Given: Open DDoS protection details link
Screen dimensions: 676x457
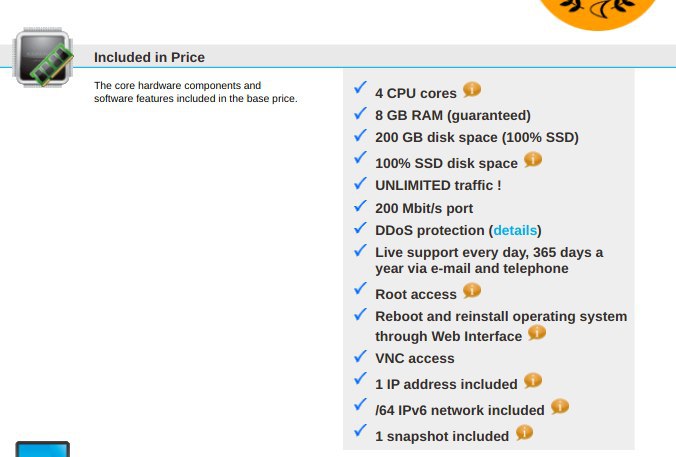Looking at the screenshot, I should tap(515, 230).
